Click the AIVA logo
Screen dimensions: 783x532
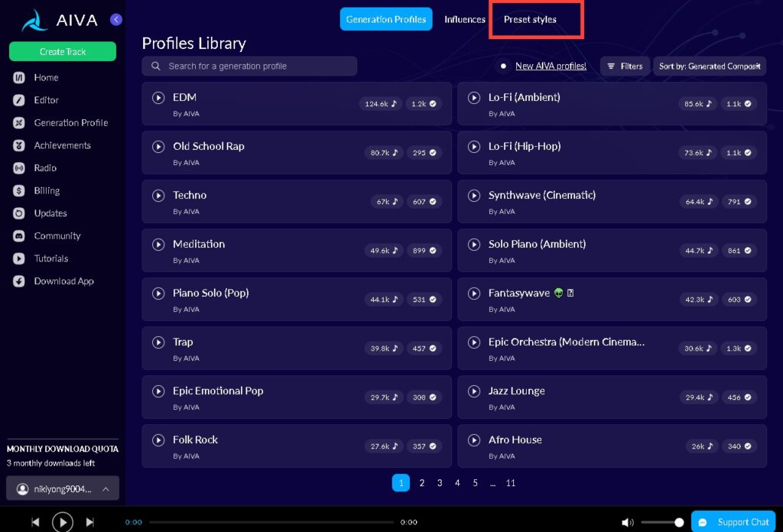pyautogui.click(x=60, y=21)
